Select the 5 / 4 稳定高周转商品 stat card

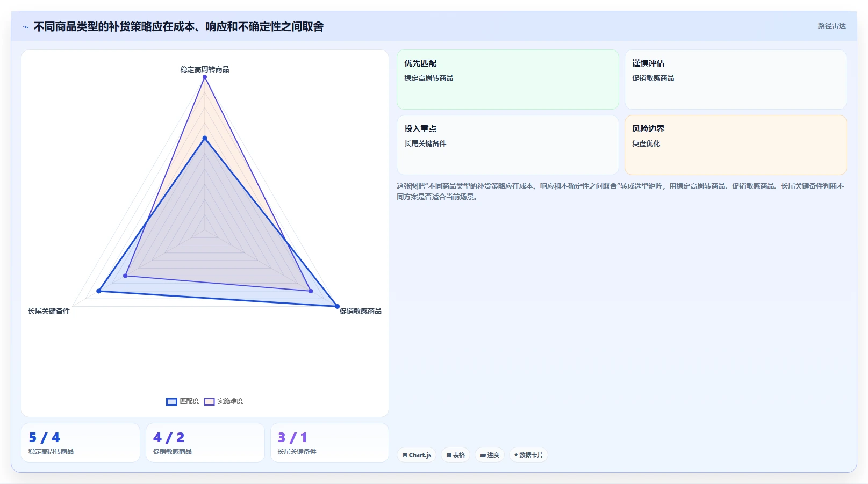click(x=81, y=443)
